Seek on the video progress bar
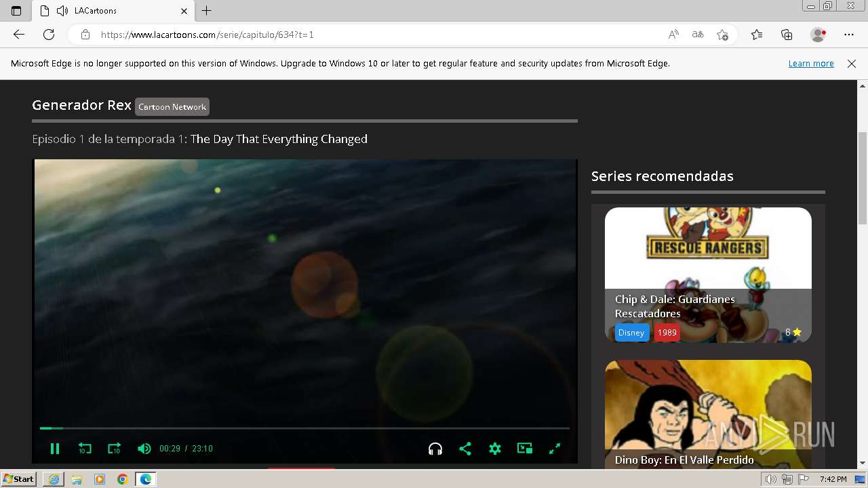 pos(304,428)
